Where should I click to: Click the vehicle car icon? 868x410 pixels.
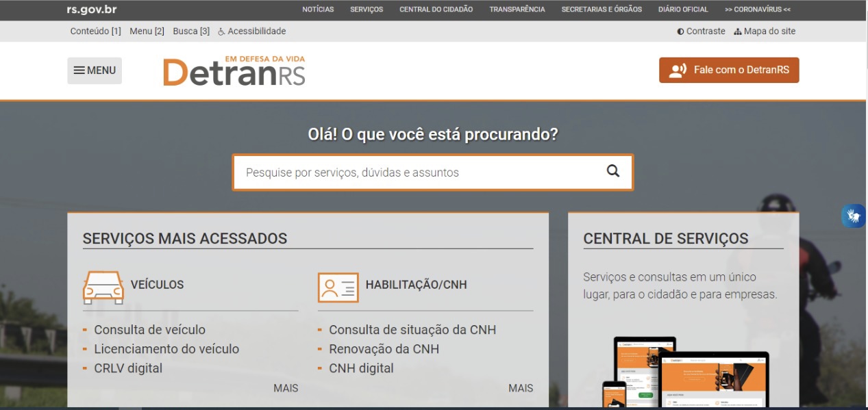click(103, 287)
